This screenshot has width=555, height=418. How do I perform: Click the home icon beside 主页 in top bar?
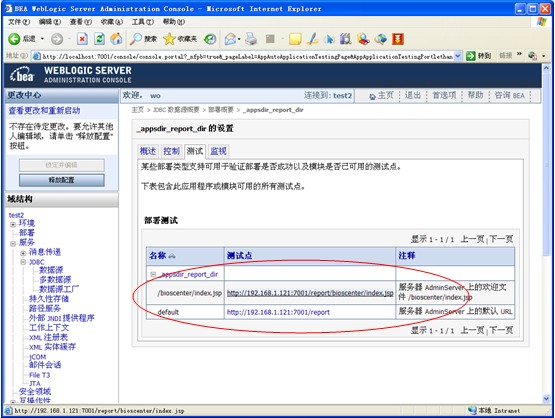[x=372, y=96]
